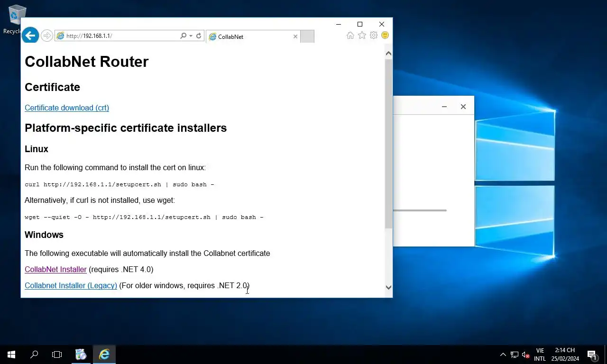Minimize the background window behind the browser
This screenshot has width=607, height=364.
444,107
